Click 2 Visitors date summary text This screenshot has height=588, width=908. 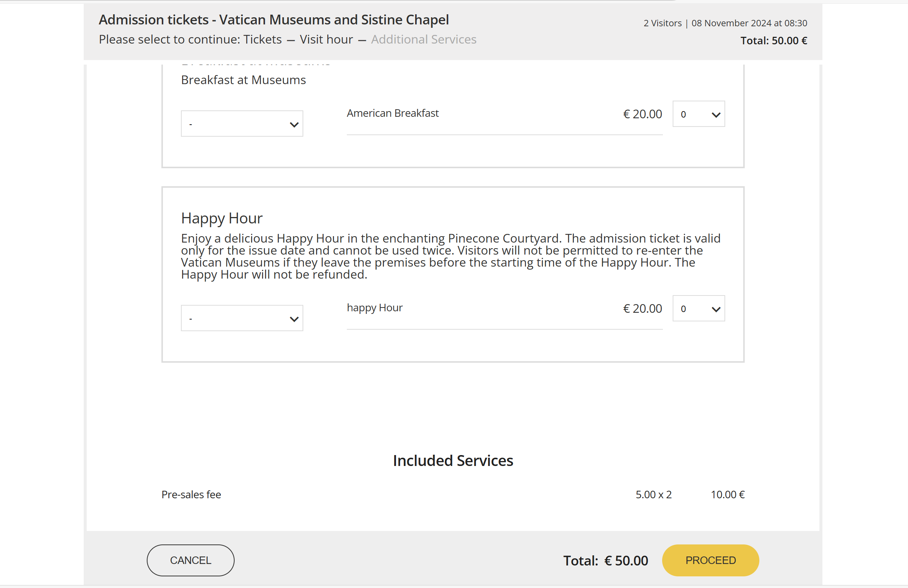tap(725, 23)
